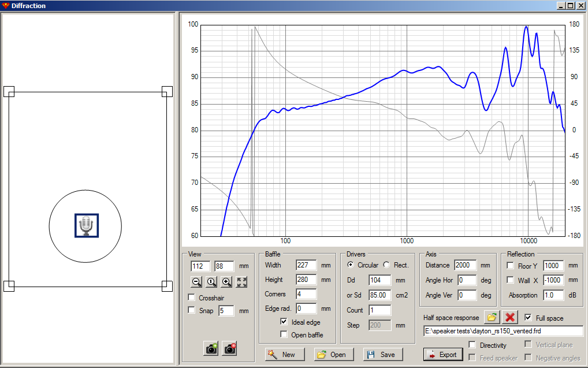Click the View Y field showing 88
This screenshot has height=368, width=588.
(x=224, y=266)
